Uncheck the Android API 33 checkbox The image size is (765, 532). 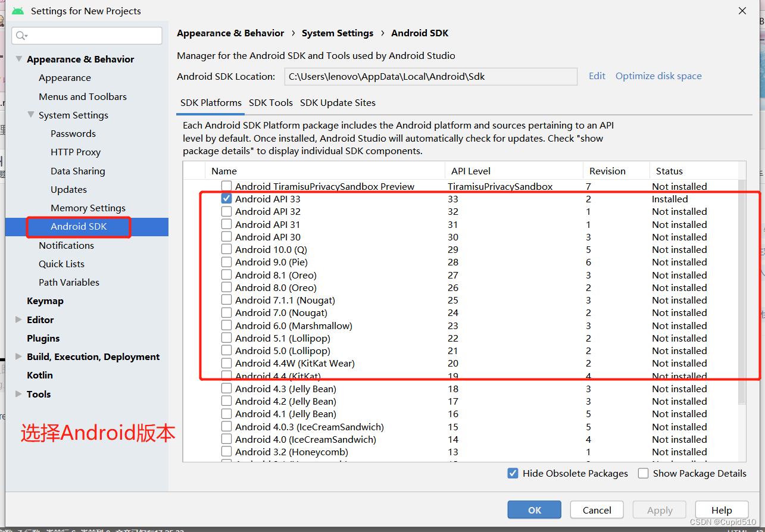coord(226,199)
